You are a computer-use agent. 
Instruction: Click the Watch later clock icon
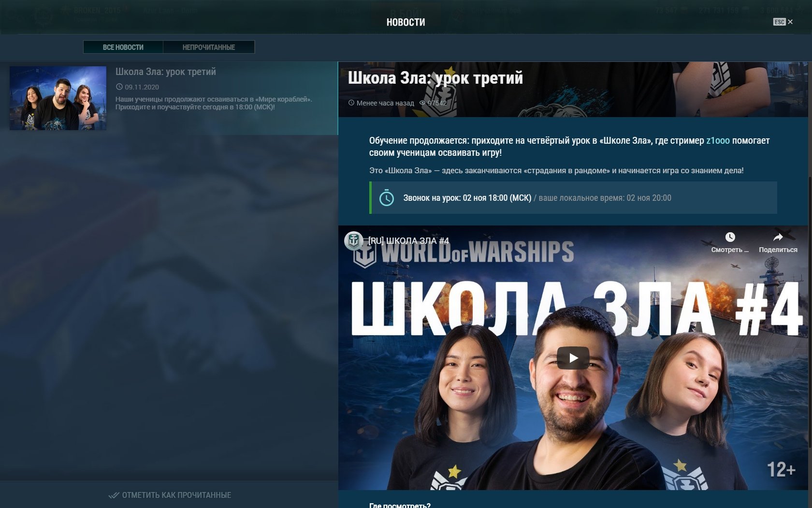[x=730, y=237]
